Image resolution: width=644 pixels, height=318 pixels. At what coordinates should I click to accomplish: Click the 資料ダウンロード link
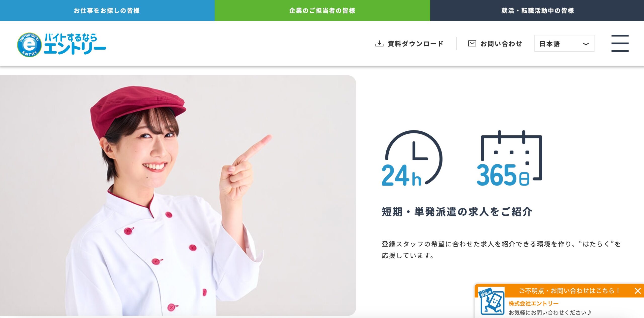coord(416,43)
